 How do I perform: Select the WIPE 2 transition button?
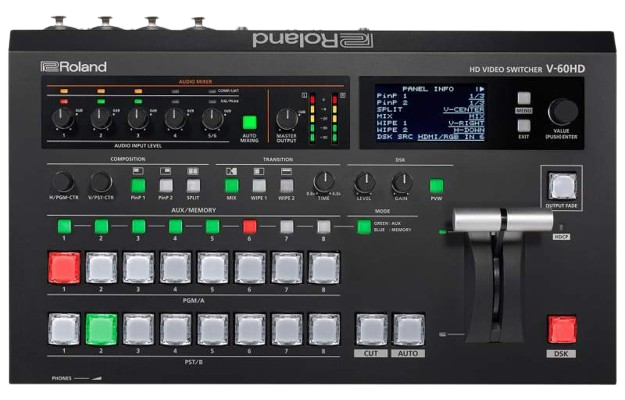tap(287, 184)
